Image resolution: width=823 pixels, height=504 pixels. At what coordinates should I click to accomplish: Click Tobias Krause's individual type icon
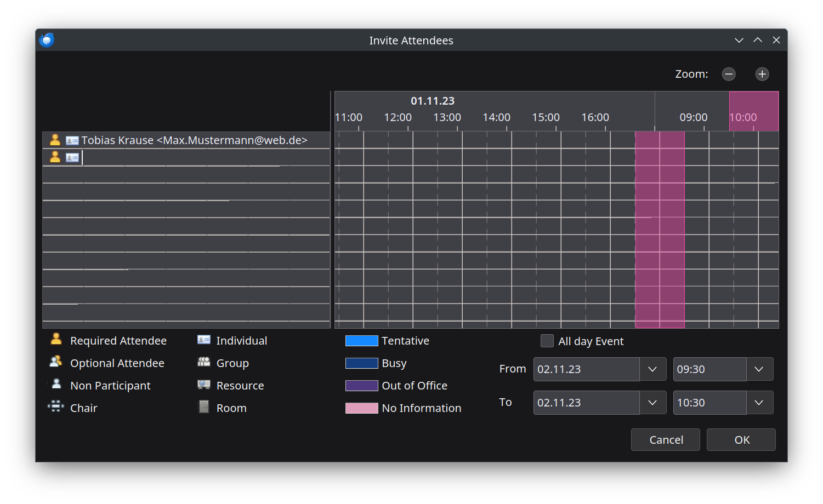72,140
